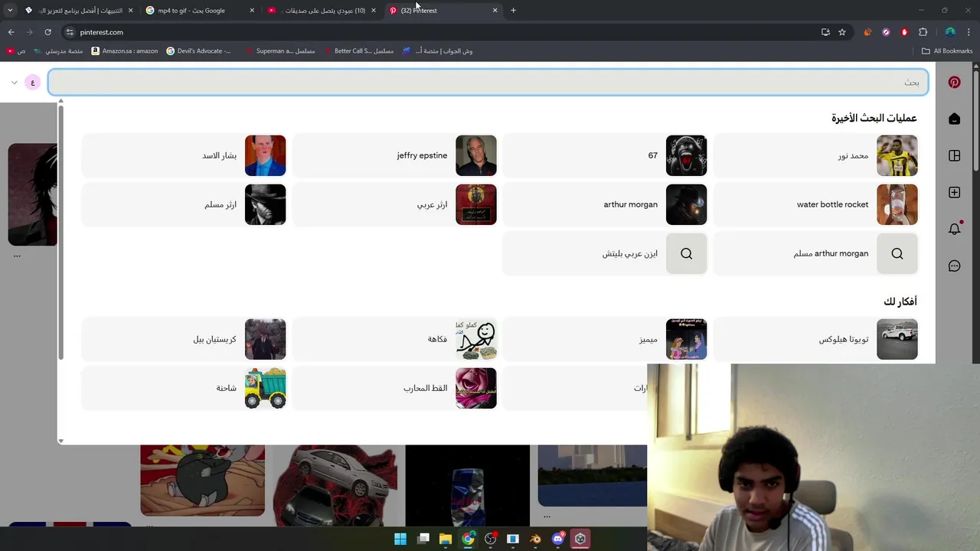This screenshot has height=551, width=980.
Task: Close the mp4 to gif Google tab
Action: [x=252, y=10]
